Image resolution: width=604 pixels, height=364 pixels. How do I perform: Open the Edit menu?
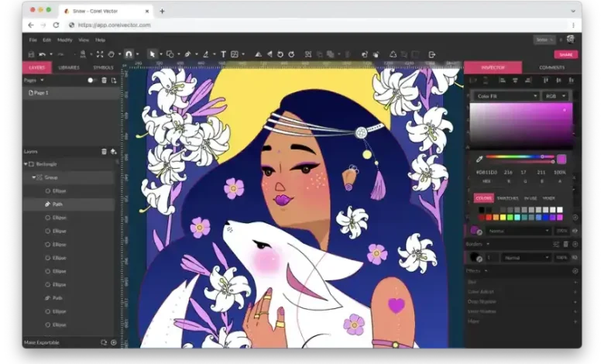(46, 40)
